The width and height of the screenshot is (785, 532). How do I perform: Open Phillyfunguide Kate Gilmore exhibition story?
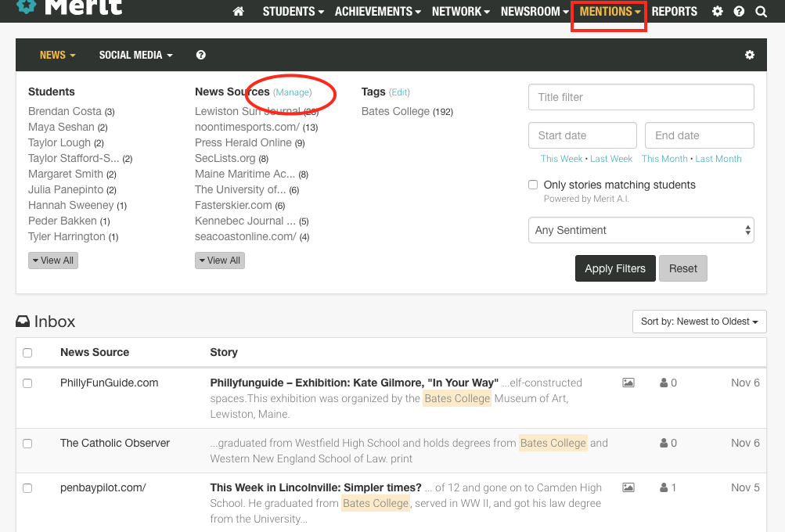click(x=355, y=383)
